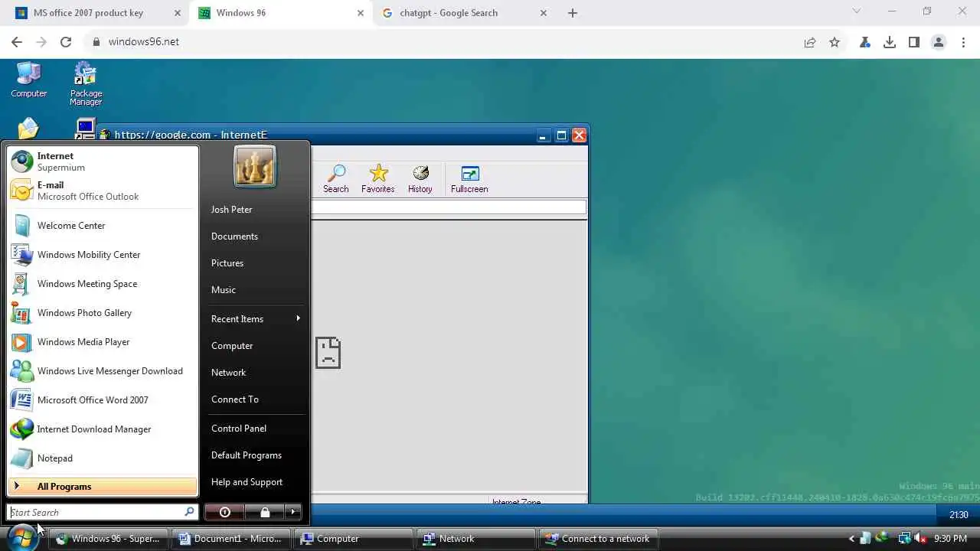Screen dimensions: 980x551
Task: Click the Start menu lock button
Action: tap(264, 512)
